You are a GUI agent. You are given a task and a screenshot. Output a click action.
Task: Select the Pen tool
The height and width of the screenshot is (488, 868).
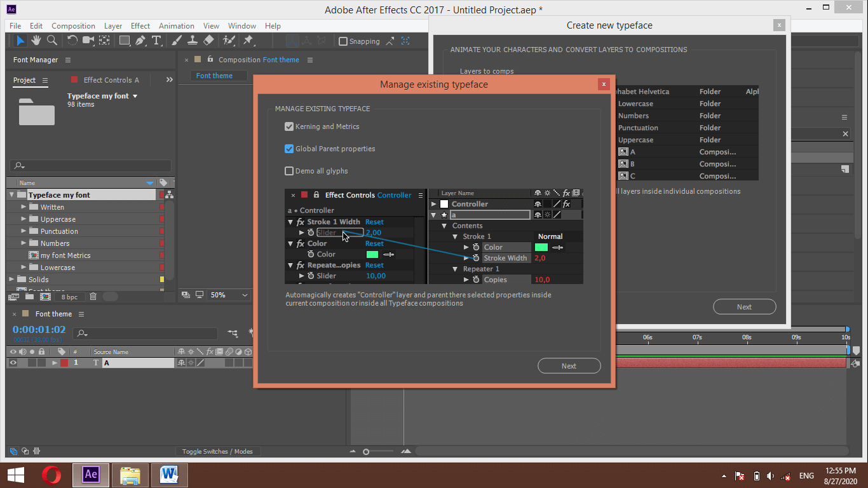pyautogui.click(x=140, y=41)
